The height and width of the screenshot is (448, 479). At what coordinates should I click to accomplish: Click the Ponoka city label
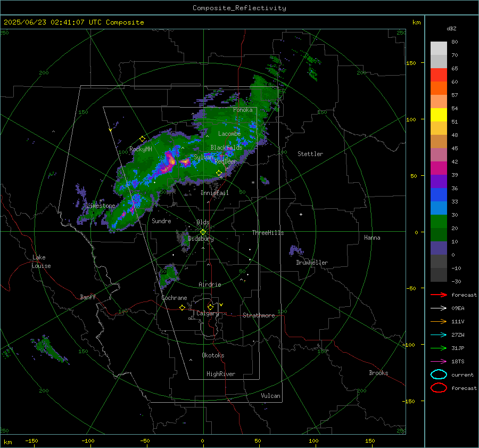(x=243, y=110)
